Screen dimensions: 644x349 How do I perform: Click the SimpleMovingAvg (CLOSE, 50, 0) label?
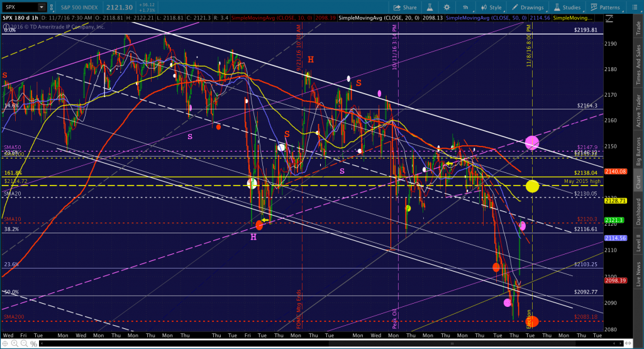486,18
